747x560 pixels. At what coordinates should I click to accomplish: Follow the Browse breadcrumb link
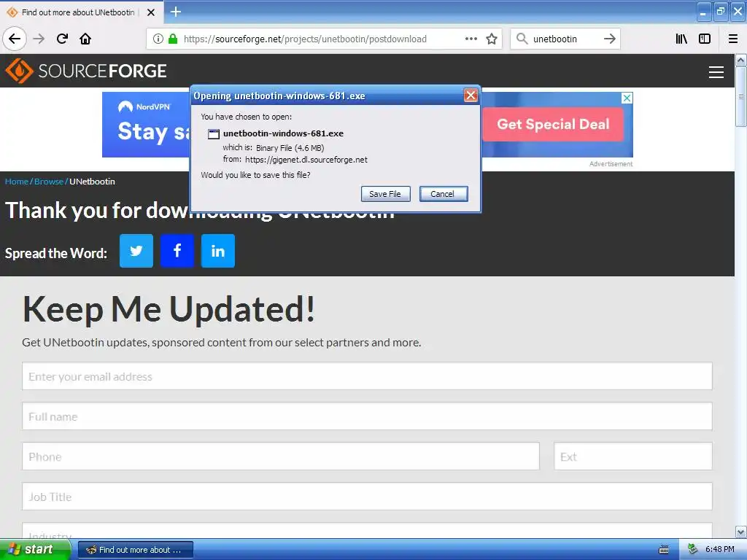click(x=49, y=182)
